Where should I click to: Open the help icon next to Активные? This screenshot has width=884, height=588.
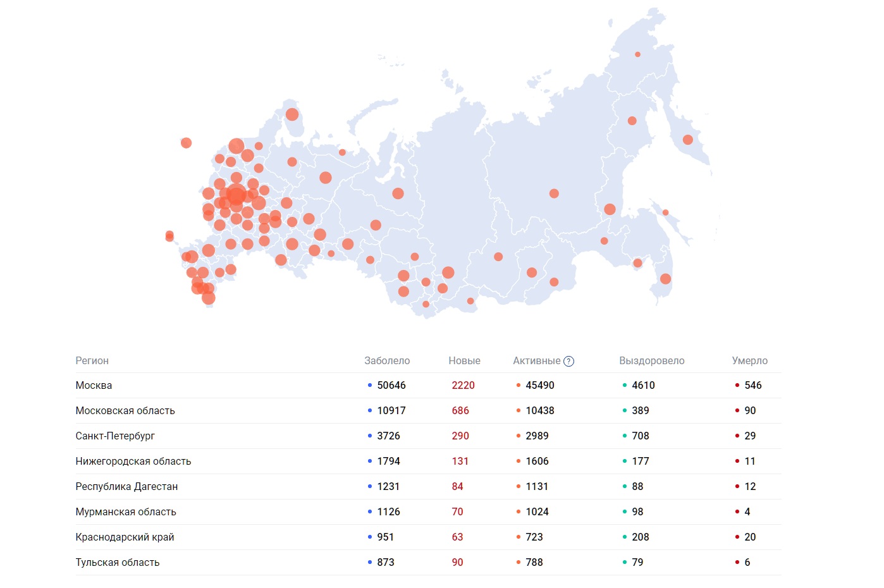pyautogui.click(x=568, y=361)
